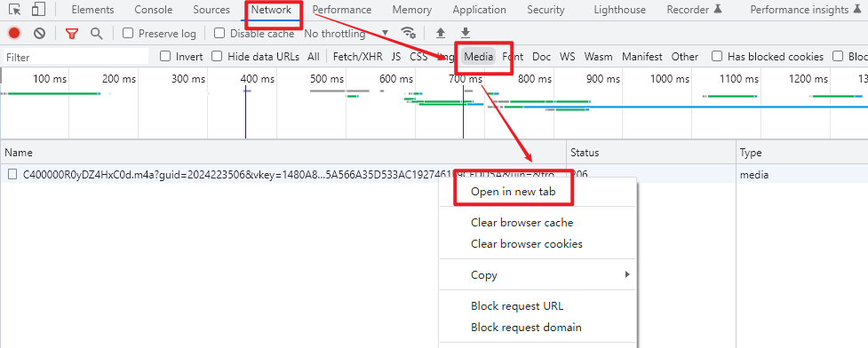Click the 1000 ms timeline label
Image resolution: width=868 pixels, height=348 pixels.
[669, 79]
